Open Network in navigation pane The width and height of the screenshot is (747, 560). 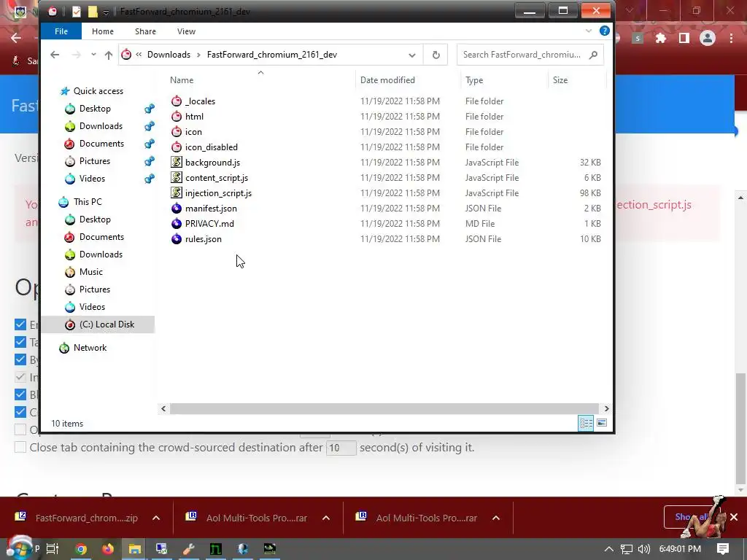(90, 348)
